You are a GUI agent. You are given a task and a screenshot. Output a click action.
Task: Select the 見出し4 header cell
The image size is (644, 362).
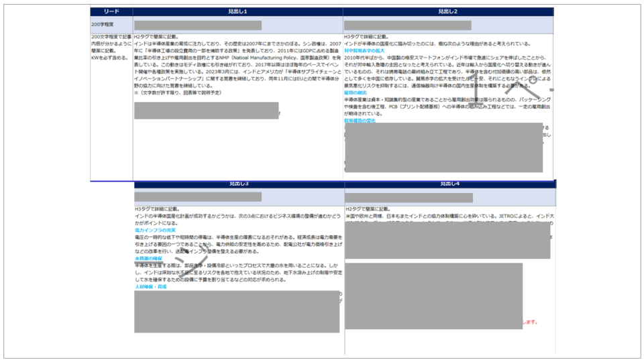point(450,184)
